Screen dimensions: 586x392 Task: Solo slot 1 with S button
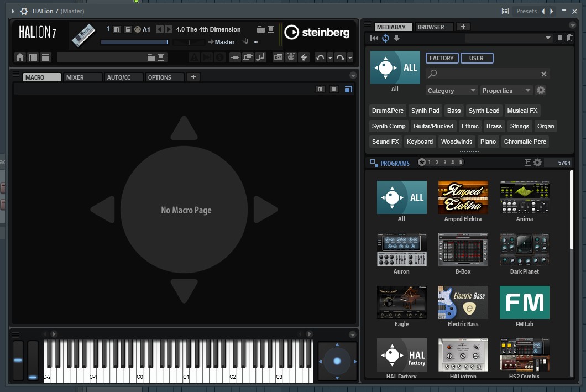[128, 29]
